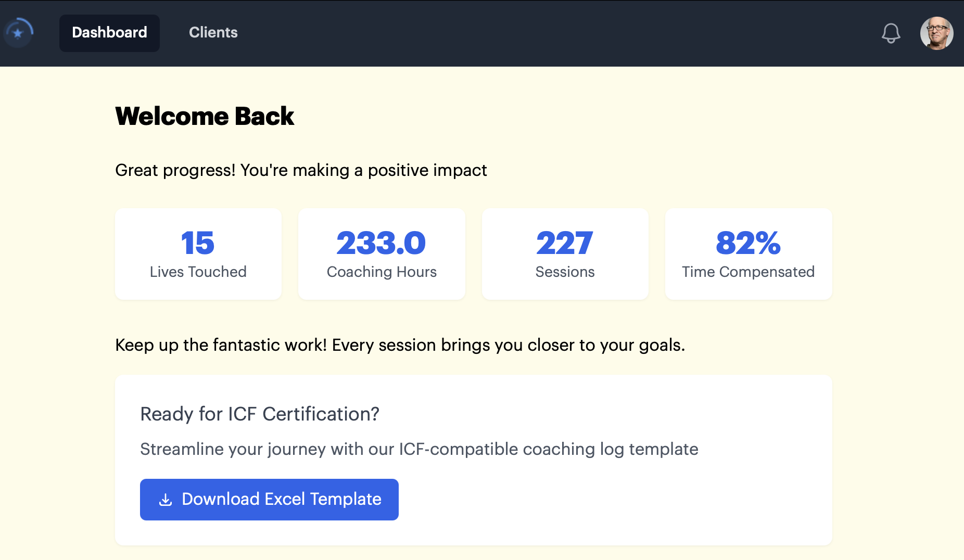Viewport: 964px width, 560px height.
Task: Click the 82% compensated figure
Action: (x=749, y=243)
